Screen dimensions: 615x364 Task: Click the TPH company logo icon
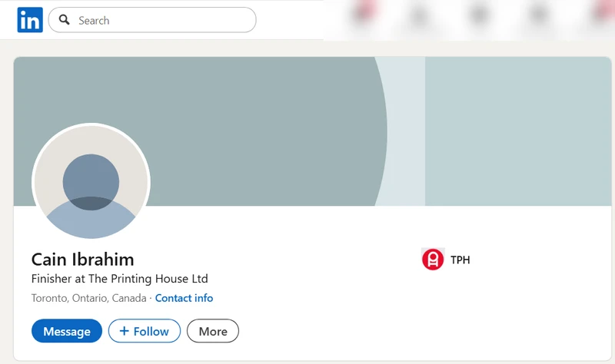coord(433,260)
